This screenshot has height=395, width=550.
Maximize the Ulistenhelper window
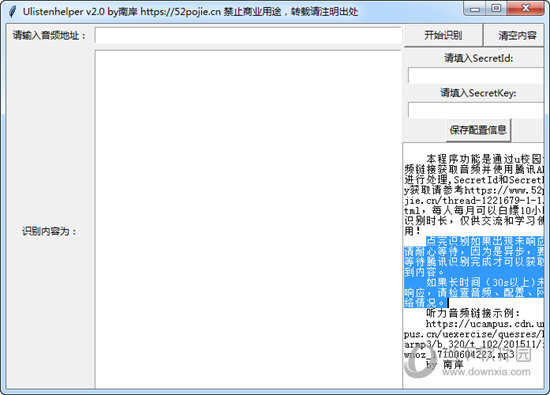pos(496,8)
